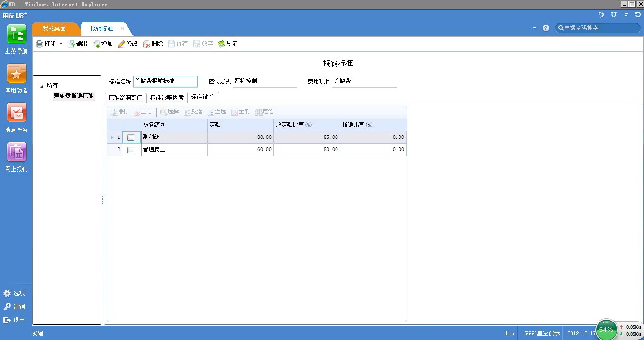Switch to 我的桌面 tab

coord(54,28)
